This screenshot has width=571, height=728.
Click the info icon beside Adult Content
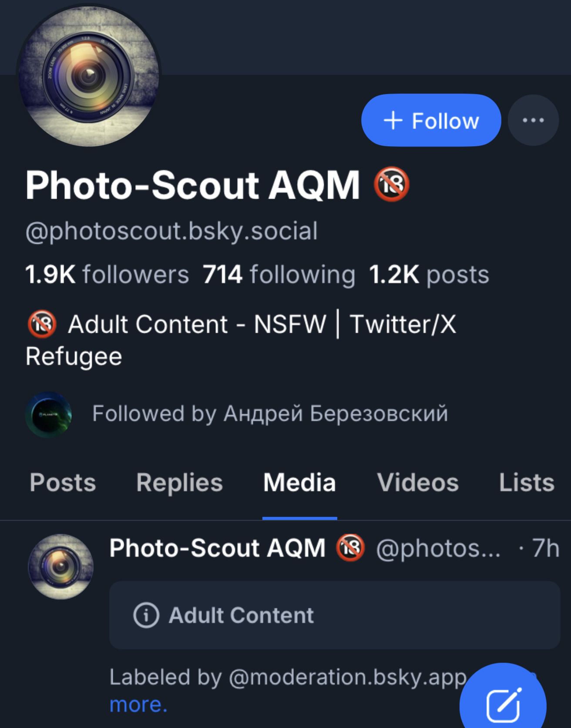(146, 615)
